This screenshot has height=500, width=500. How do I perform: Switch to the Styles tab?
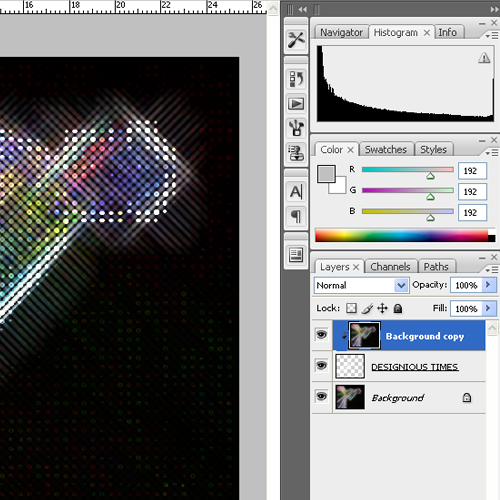pos(433,150)
